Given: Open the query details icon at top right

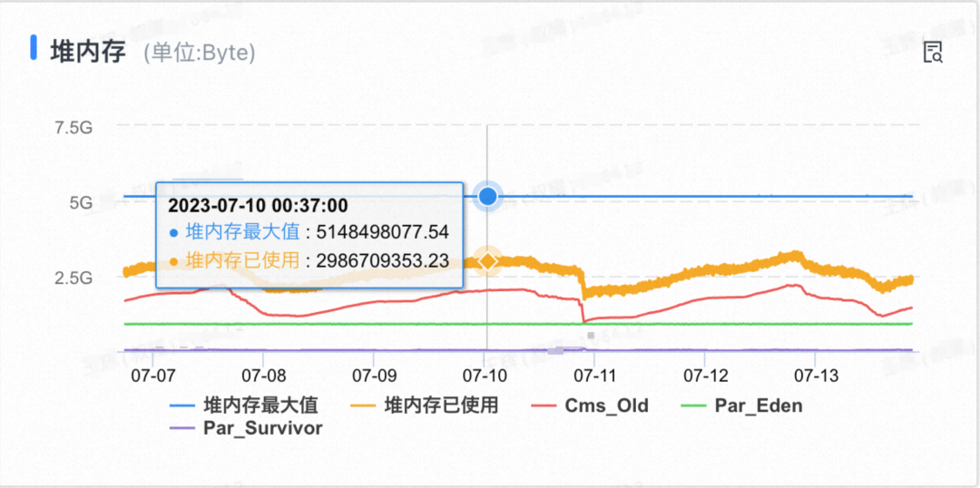Looking at the screenshot, I should pos(932,53).
